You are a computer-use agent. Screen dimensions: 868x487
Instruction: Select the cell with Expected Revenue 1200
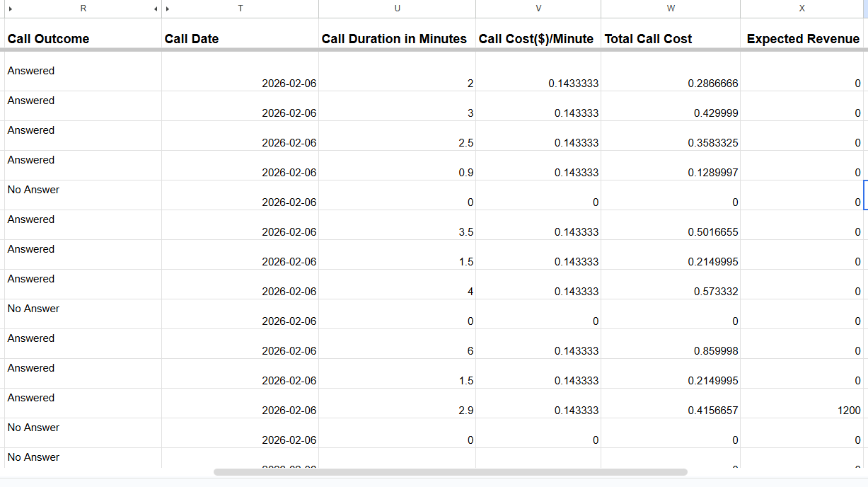pyautogui.click(x=803, y=404)
